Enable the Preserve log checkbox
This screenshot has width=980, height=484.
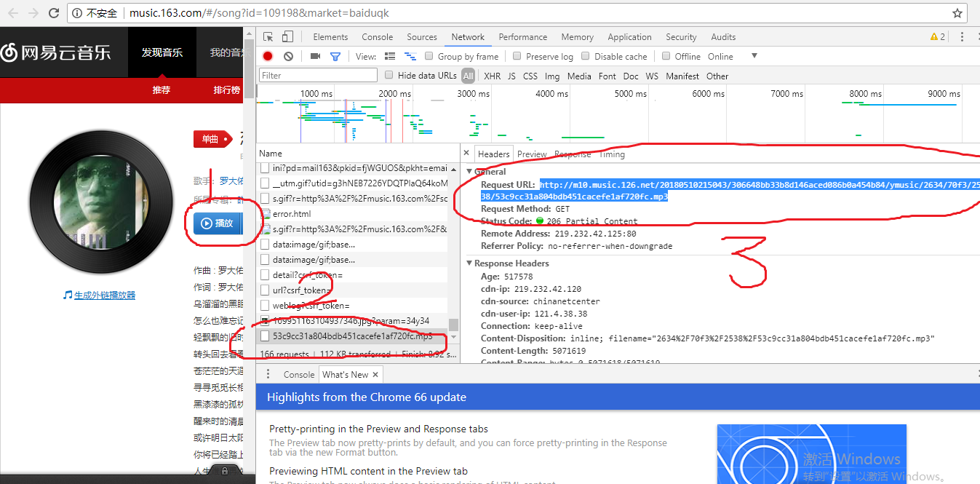coord(517,56)
